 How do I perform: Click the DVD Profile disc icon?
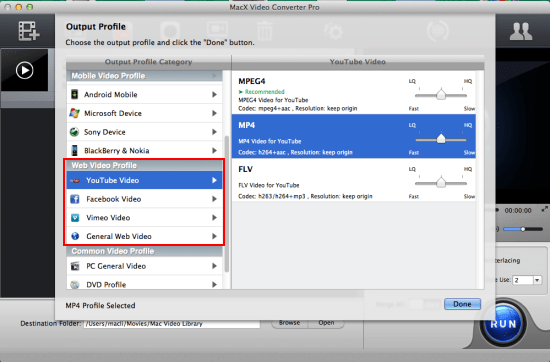pyautogui.click(x=75, y=284)
